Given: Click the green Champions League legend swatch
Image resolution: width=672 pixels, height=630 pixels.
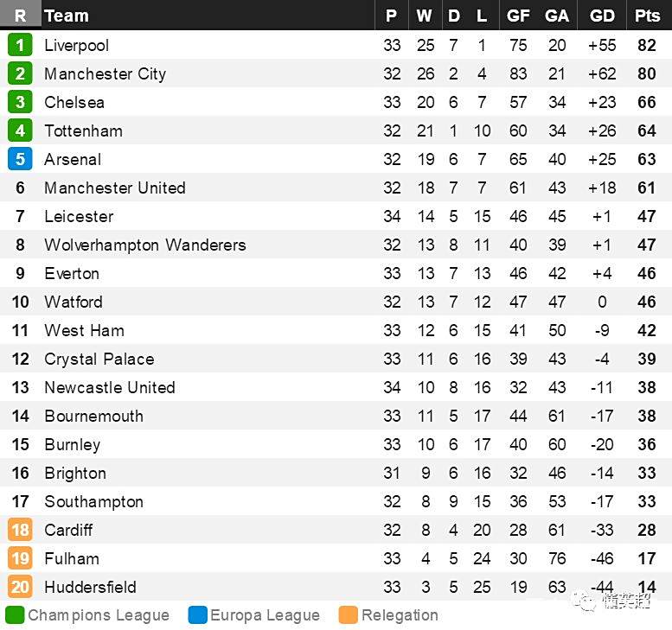Looking at the screenshot, I should point(15,615).
